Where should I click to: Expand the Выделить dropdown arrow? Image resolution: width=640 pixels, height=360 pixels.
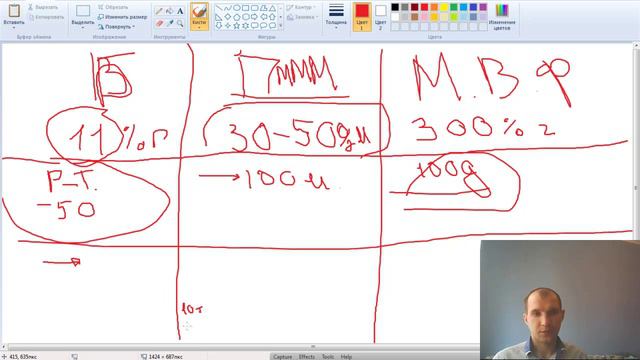tap(83, 28)
